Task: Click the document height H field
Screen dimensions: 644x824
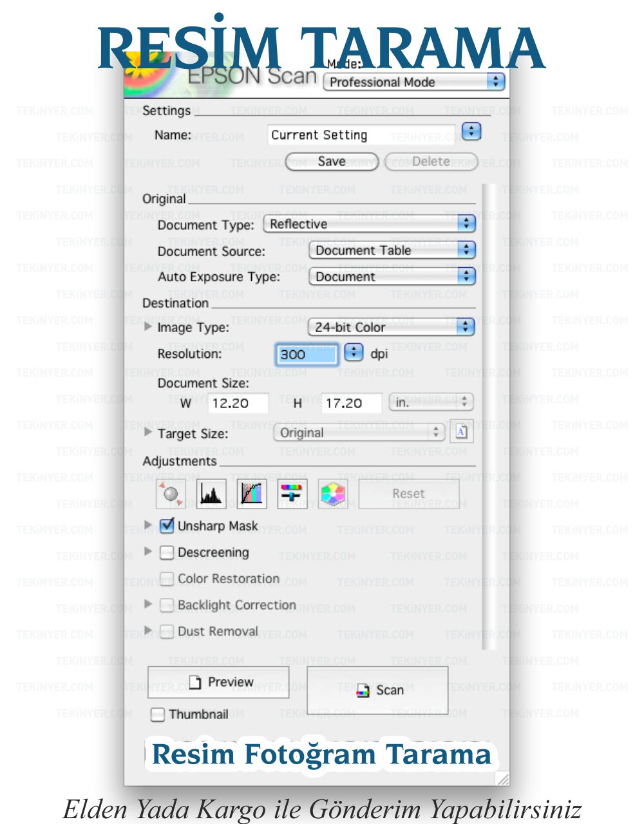Action: tap(352, 404)
